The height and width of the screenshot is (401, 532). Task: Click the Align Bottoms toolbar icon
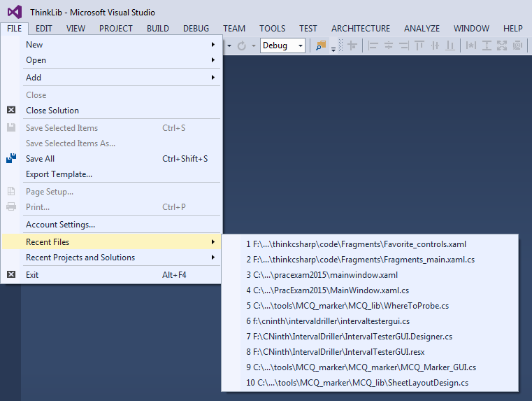tap(450, 45)
